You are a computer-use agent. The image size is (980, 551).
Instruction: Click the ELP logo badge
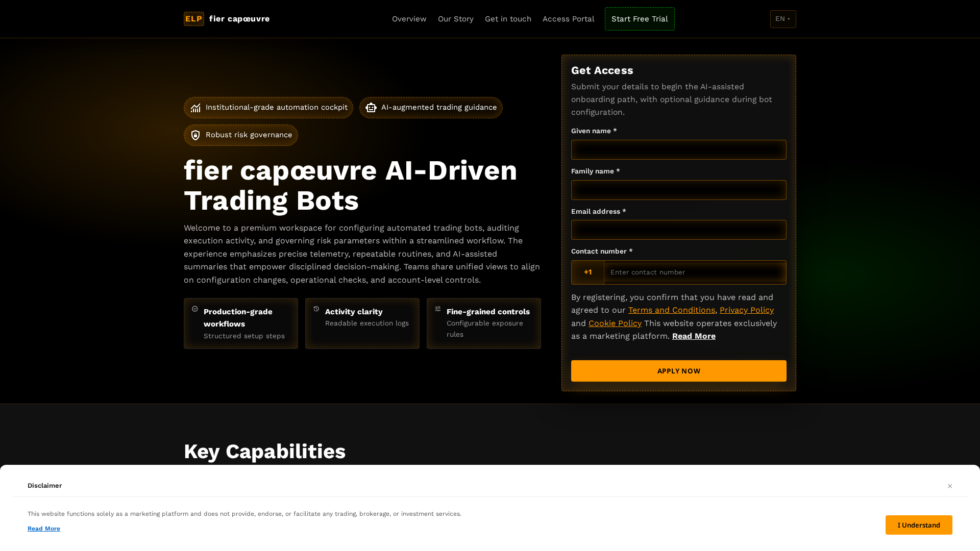click(194, 19)
